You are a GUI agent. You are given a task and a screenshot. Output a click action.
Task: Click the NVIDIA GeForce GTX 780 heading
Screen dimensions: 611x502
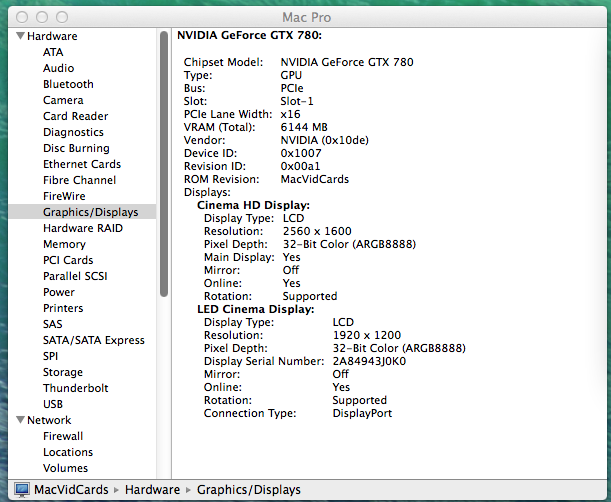pos(249,35)
